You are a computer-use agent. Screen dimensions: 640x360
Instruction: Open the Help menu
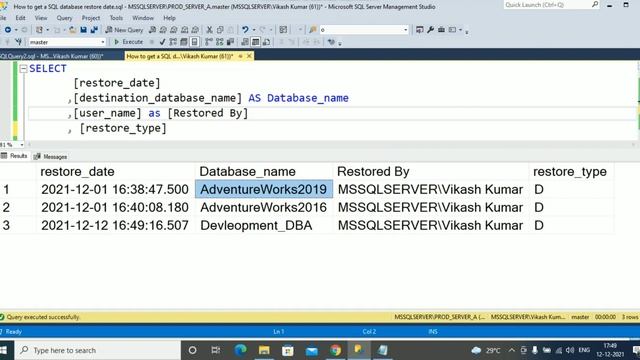point(169,18)
